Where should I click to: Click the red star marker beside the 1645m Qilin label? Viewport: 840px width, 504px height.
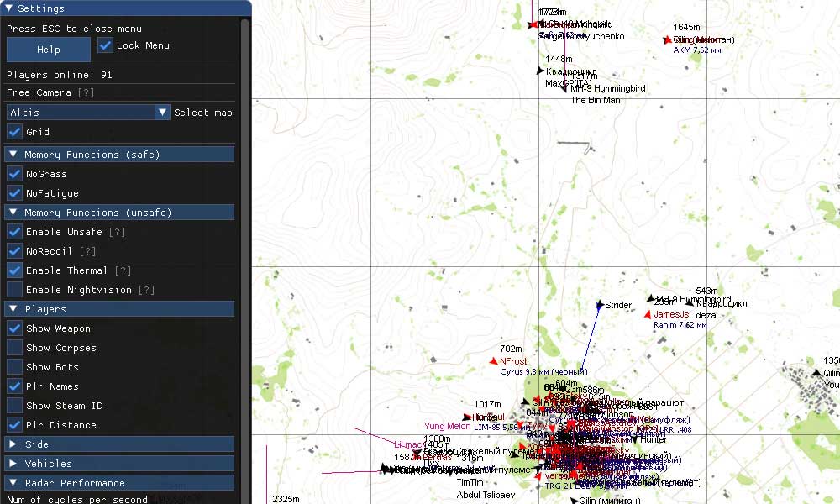click(667, 39)
